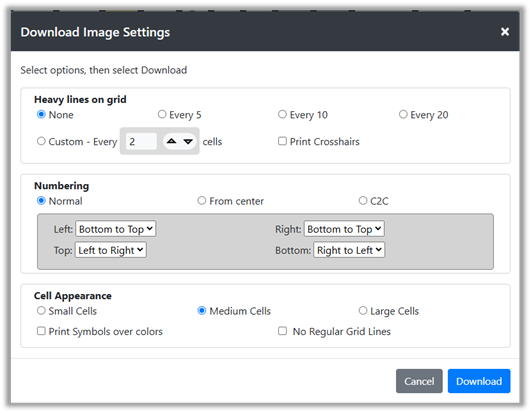Open the Bottom numbering direction dropdown
Viewport: 531px width, 413px height.
pyautogui.click(x=349, y=250)
